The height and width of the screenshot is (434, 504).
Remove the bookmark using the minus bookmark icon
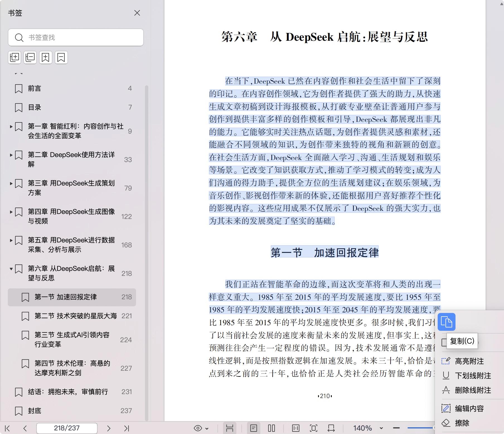(61, 57)
